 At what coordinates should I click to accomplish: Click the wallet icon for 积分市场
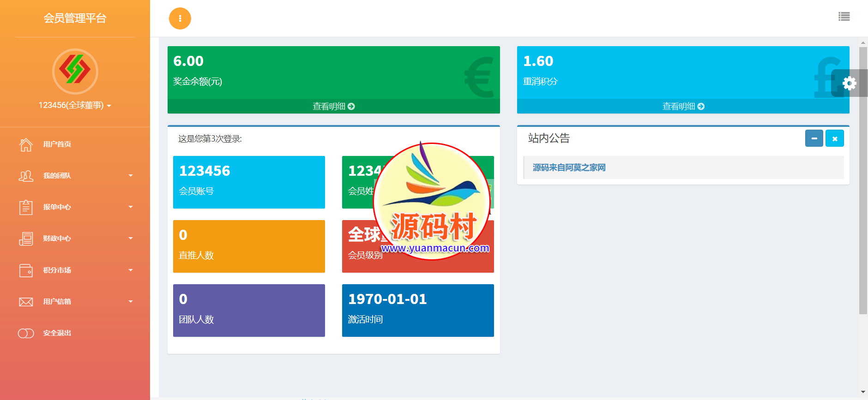(x=26, y=270)
